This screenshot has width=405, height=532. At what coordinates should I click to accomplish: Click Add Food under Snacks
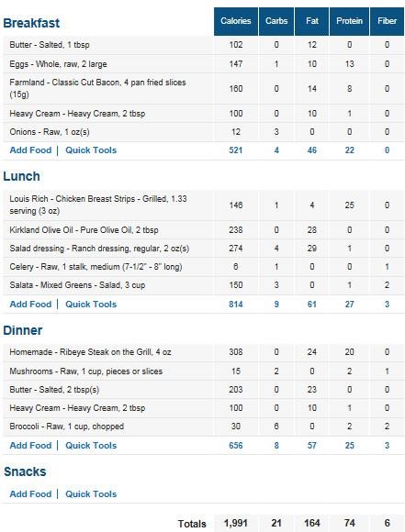coord(30,494)
